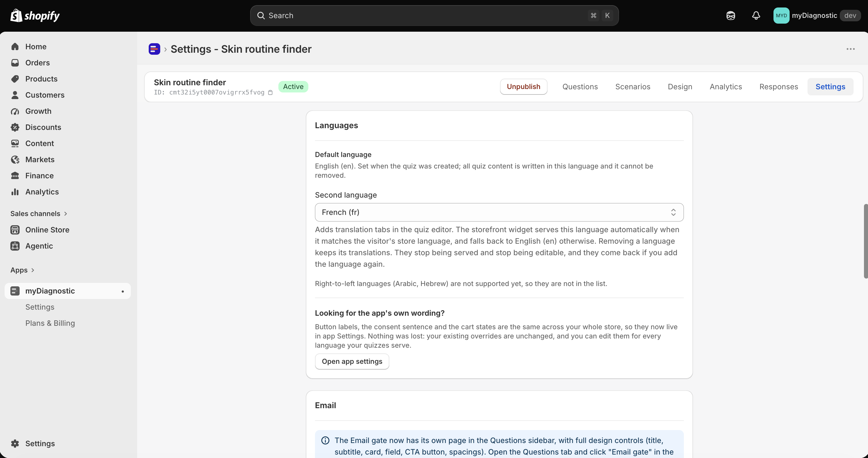This screenshot has width=868, height=458.
Task: Click the Content image icon
Action: (x=15, y=143)
